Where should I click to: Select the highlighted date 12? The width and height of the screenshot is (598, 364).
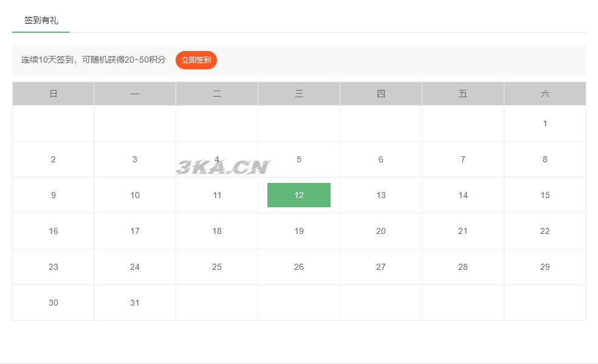click(298, 195)
